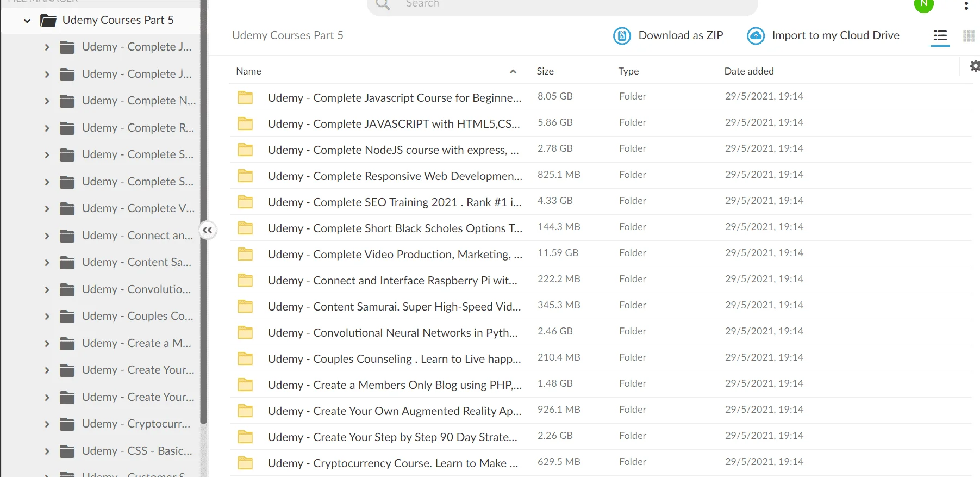Viewport: 980px width, 477px height.
Task: Click the Download as ZIP label
Action: (681, 35)
